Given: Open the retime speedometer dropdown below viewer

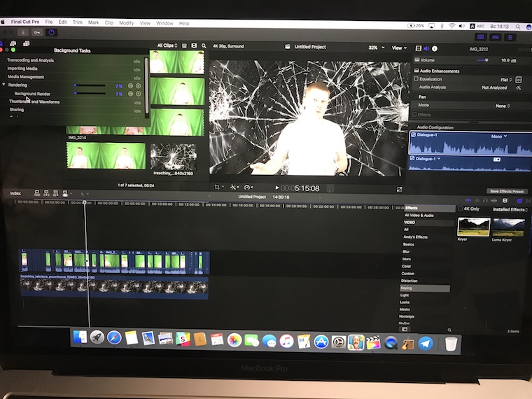Looking at the screenshot, I should [x=248, y=188].
